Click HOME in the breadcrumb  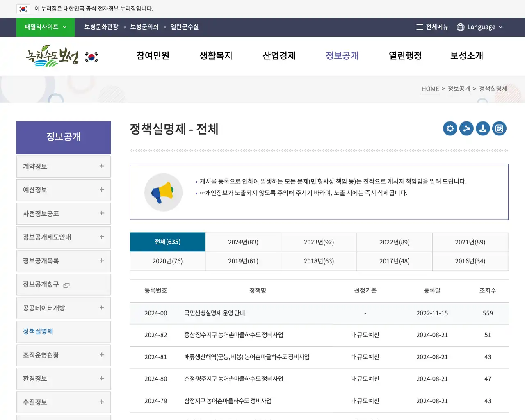430,89
